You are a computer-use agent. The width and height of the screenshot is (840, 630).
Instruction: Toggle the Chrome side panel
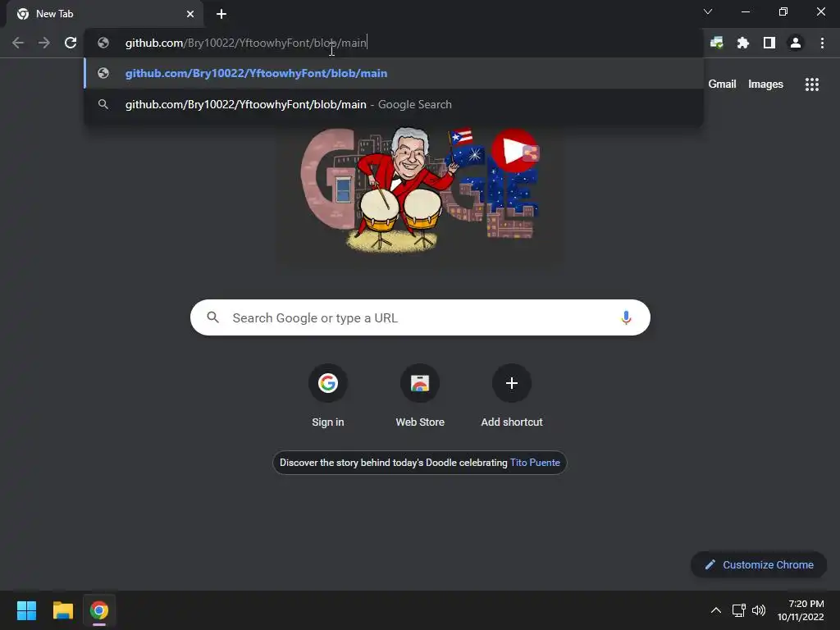[769, 43]
